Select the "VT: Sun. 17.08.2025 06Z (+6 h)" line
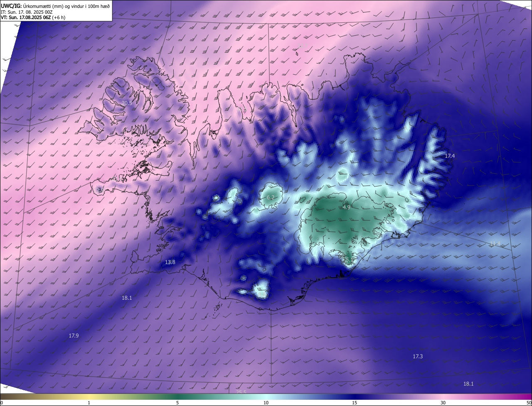The width and height of the screenshot is (532, 406). pos(33,18)
